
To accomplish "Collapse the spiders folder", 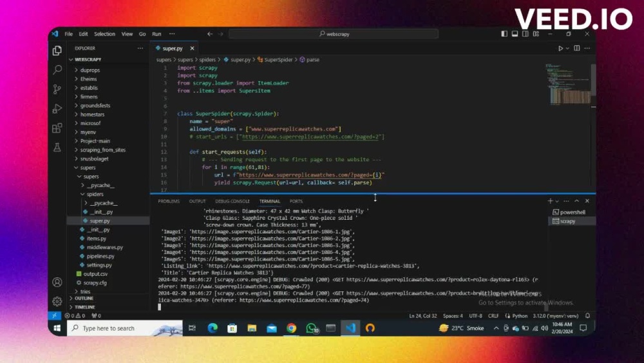I will (x=95, y=194).
